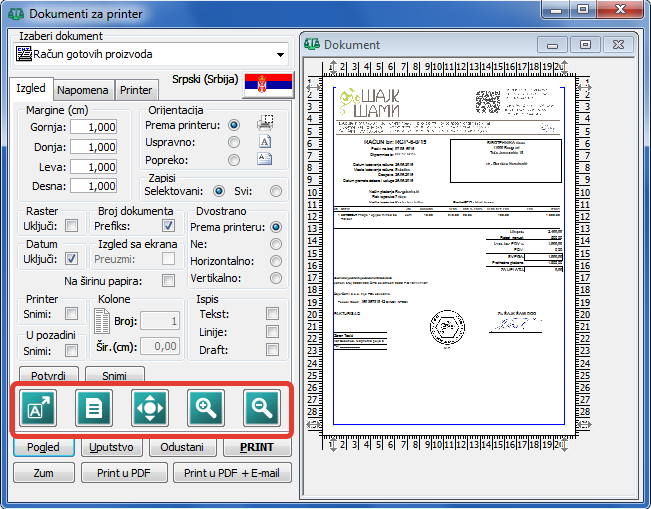
Task: Toggle Printer Snimi checkbox
Action: (x=71, y=314)
